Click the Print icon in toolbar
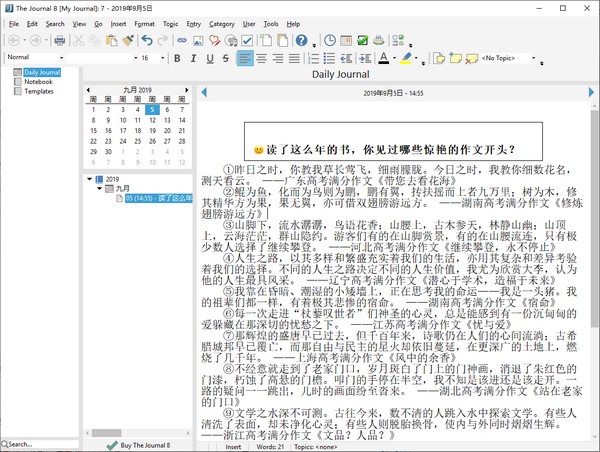 coord(60,41)
